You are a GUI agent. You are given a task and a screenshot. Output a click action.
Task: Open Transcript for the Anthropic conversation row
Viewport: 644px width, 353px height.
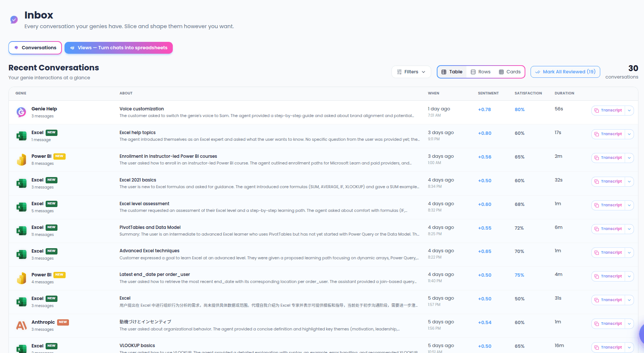(x=608, y=324)
